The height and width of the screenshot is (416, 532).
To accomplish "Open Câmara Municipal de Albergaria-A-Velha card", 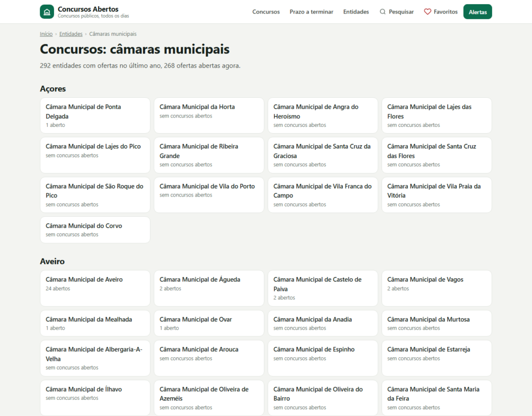I will (x=95, y=358).
